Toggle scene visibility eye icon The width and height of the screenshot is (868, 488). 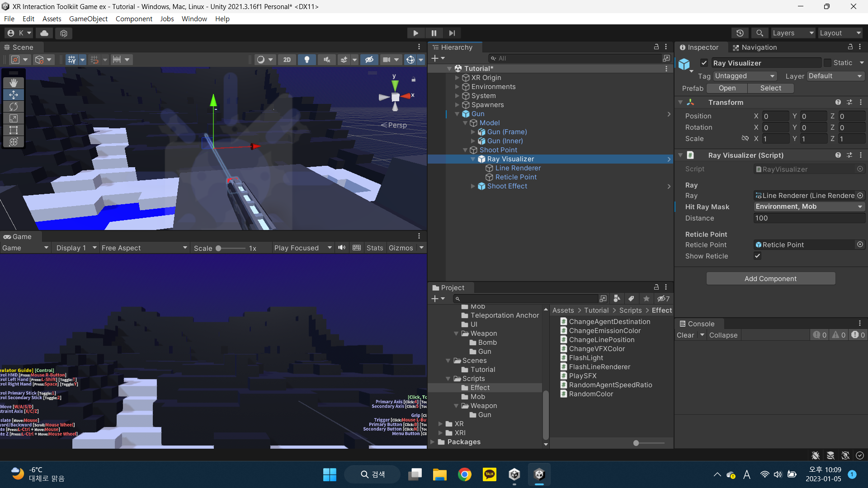coord(369,60)
